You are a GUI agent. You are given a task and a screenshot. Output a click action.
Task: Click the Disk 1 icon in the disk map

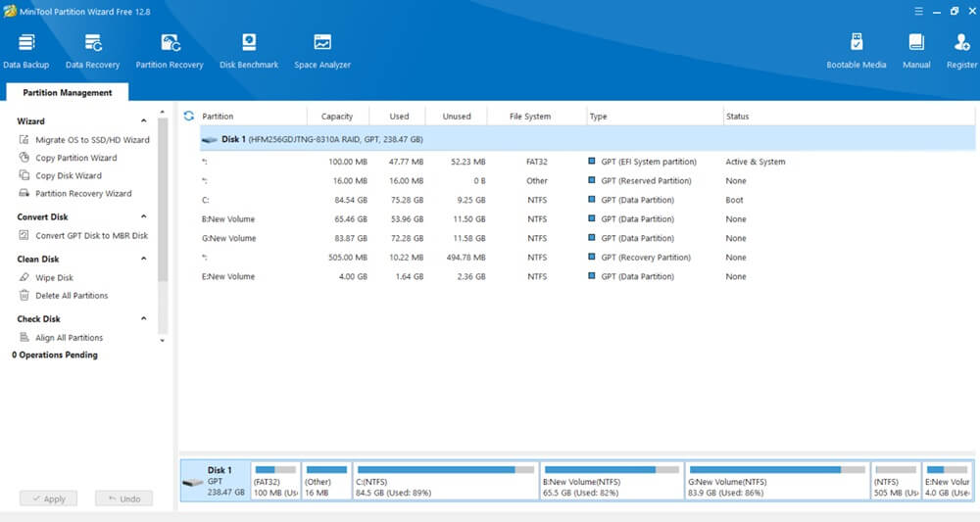tap(192, 482)
